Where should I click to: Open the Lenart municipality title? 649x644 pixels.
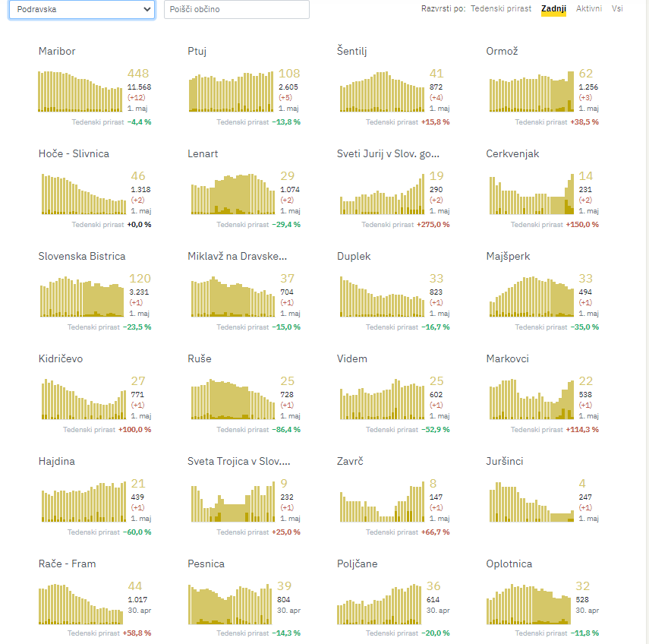203,153
